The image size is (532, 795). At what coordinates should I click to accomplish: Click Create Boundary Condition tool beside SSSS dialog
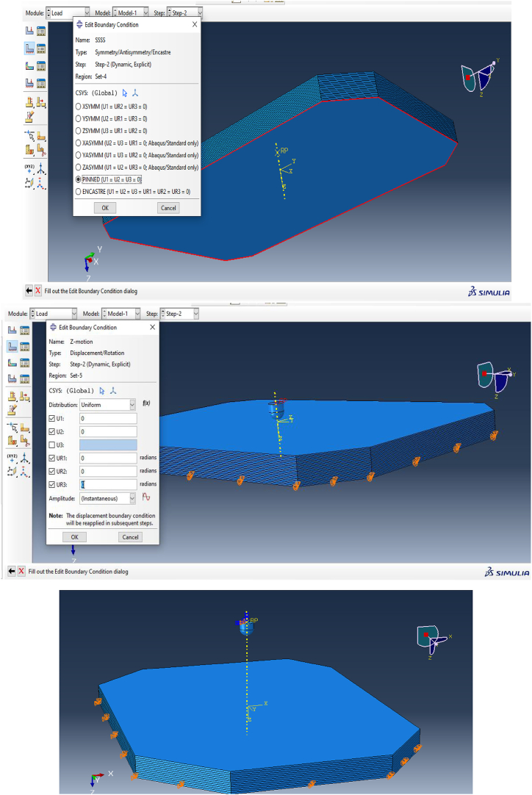coord(29,48)
